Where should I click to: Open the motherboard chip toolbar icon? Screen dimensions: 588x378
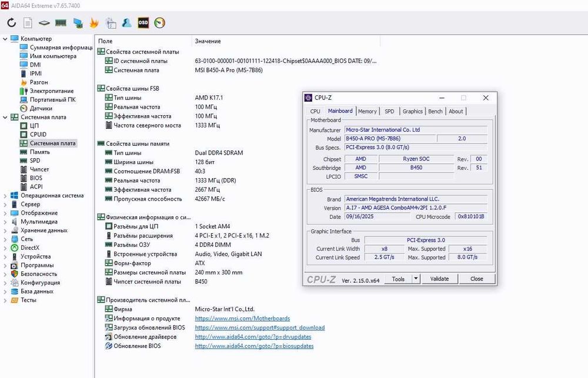click(x=44, y=23)
